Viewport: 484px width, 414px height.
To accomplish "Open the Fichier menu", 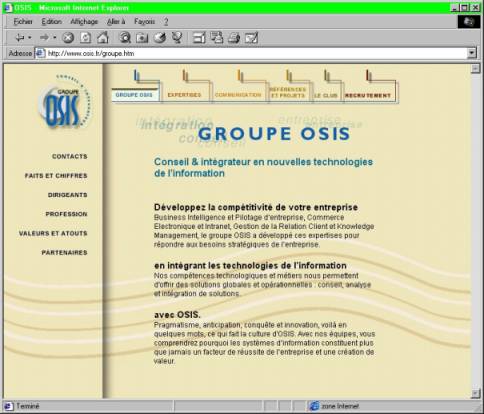I will 23,22.
